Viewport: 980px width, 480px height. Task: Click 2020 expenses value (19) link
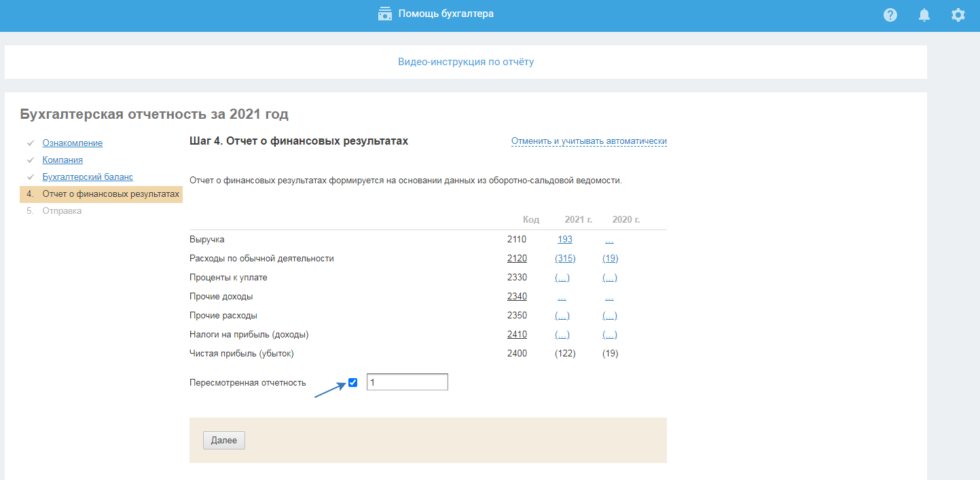[610, 259]
